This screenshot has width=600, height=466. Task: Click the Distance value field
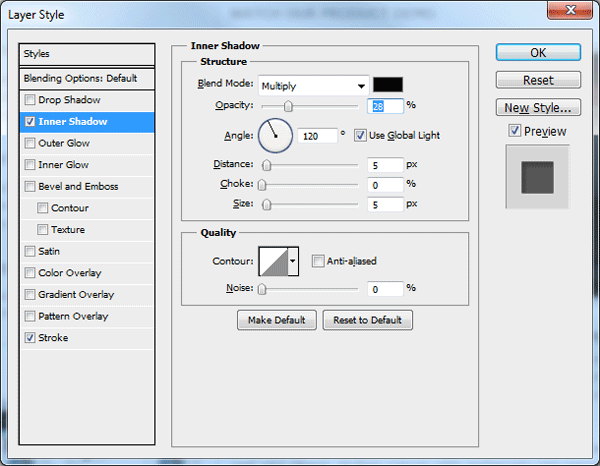click(x=385, y=165)
